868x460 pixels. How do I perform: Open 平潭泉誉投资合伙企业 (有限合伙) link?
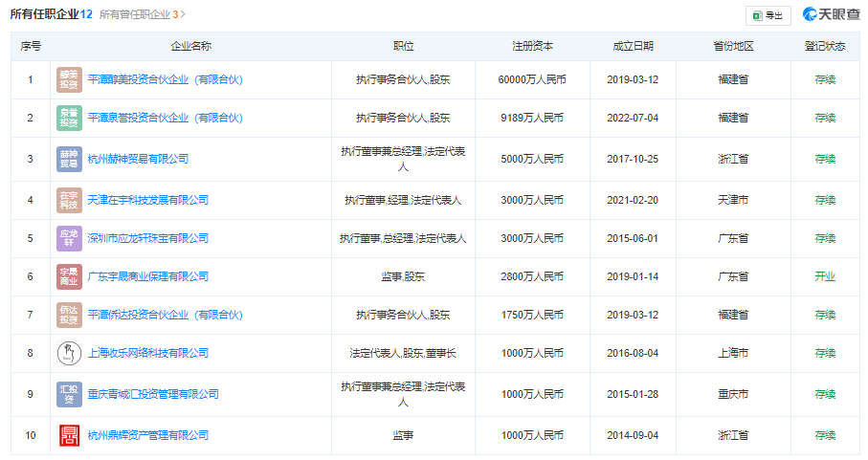[165, 118]
